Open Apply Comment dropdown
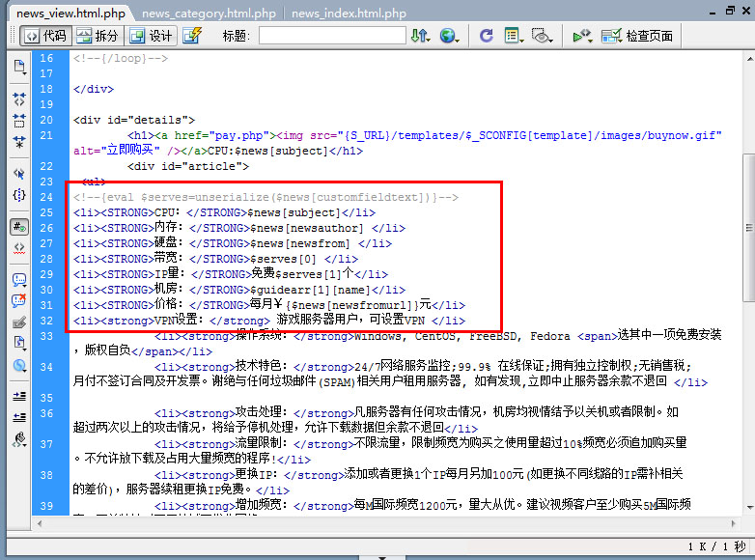 pos(19,280)
